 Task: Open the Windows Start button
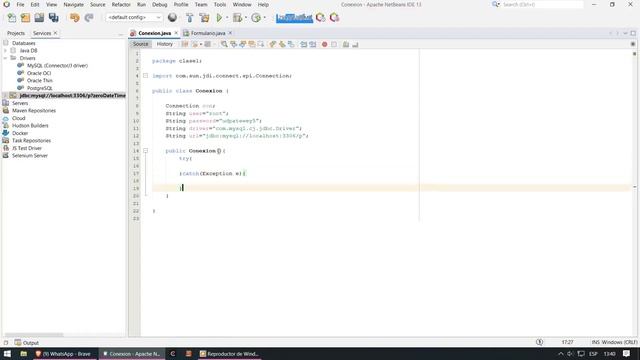(7, 354)
